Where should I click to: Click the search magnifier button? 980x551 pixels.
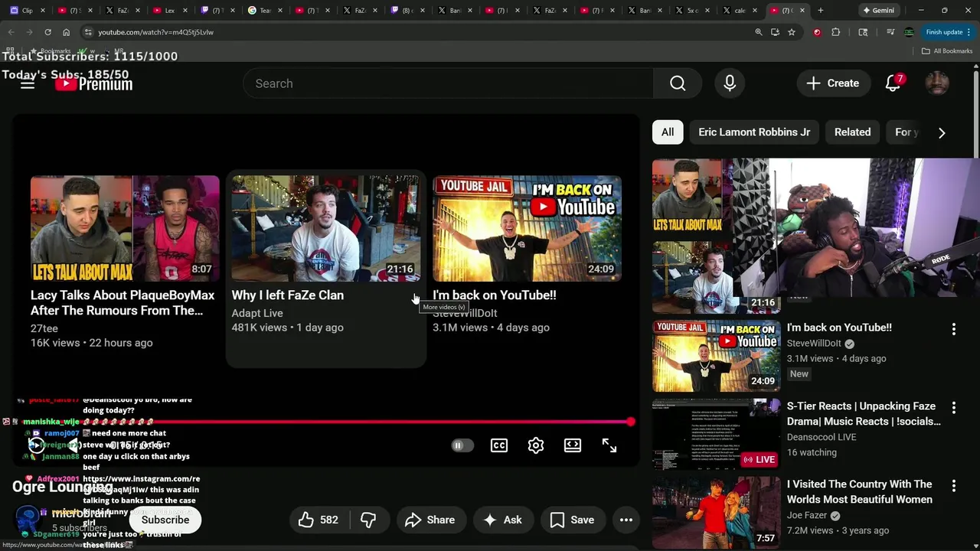point(678,83)
